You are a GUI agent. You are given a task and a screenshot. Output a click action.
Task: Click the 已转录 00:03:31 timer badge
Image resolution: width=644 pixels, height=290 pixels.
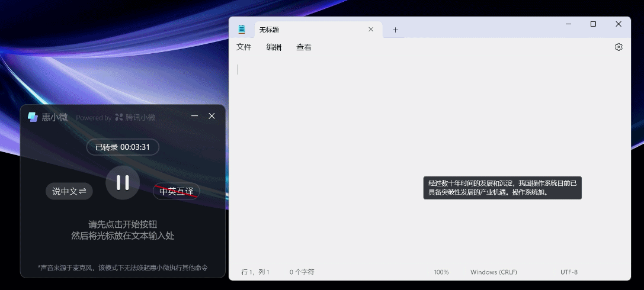point(123,147)
